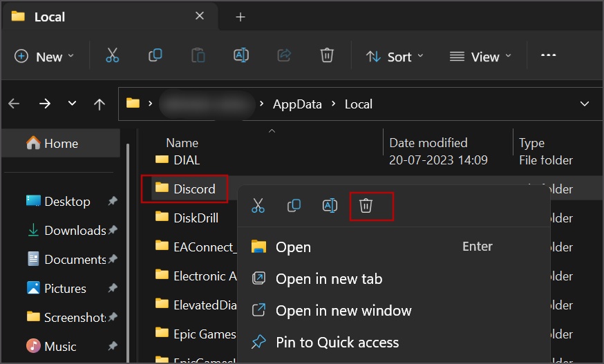Open the New item dropdown
The width and height of the screenshot is (604, 364).
pyautogui.click(x=44, y=57)
